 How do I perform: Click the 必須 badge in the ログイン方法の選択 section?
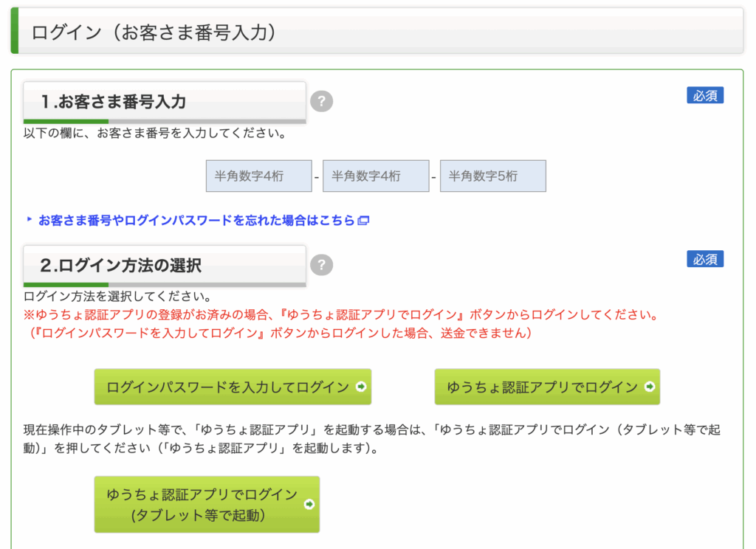tap(705, 259)
